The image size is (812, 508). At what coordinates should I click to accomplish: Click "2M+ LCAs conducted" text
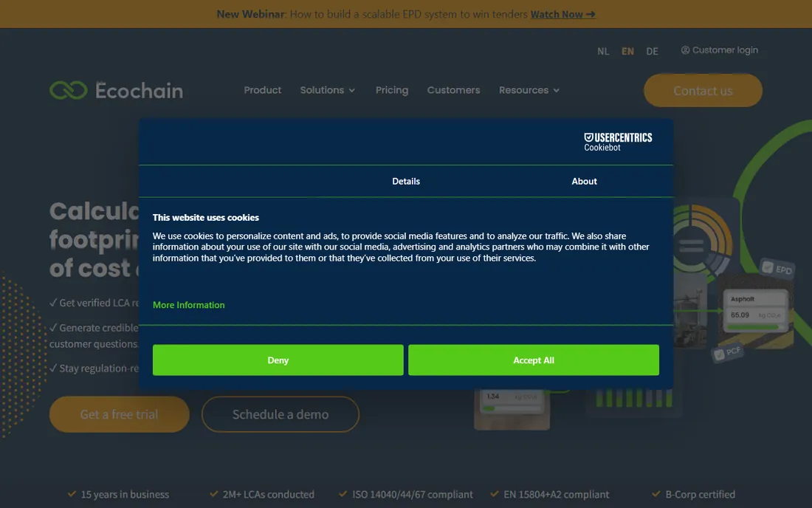[268, 495]
